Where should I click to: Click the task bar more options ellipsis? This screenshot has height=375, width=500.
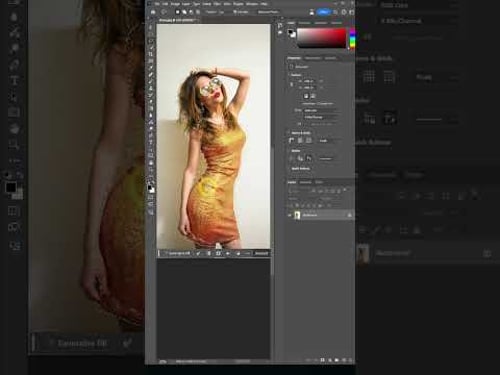click(247, 254)
